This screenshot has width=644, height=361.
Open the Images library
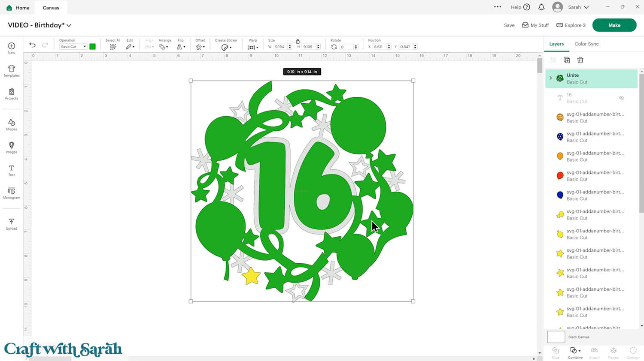tap(12, 147)
